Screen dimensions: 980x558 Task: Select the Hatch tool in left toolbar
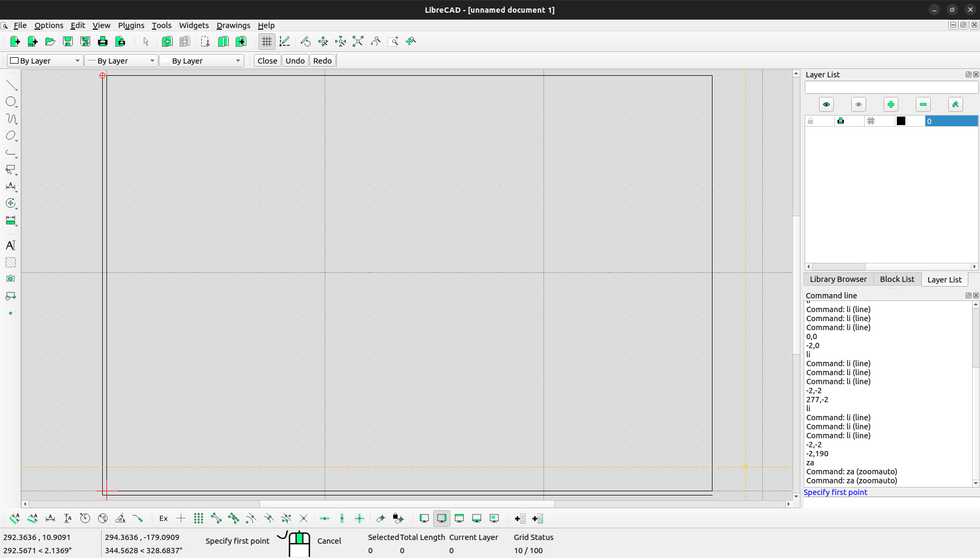11,262
